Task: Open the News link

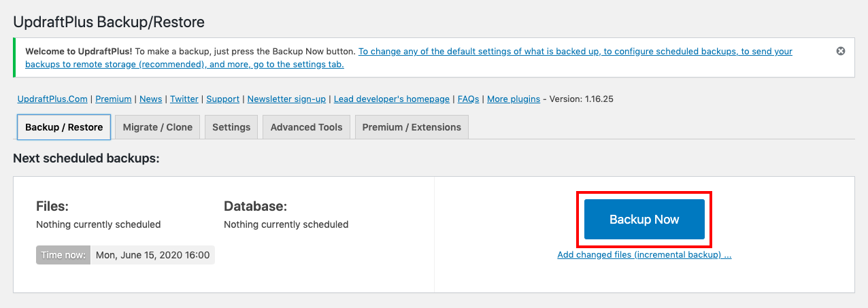Action: coord(150,99)
